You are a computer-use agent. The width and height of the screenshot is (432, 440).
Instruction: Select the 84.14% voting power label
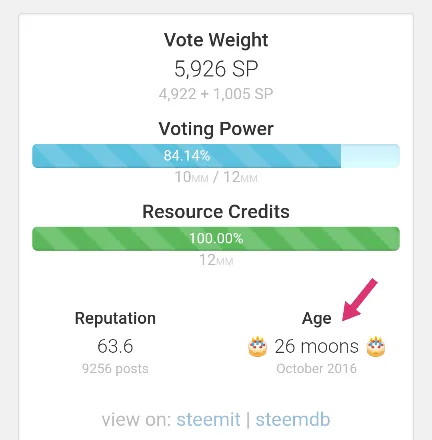tap(187, 156)
